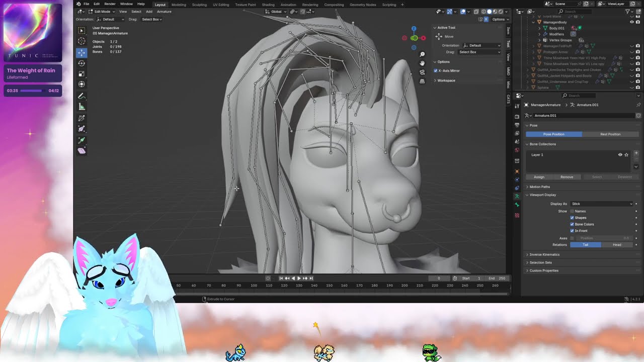Toggle the X-Axis Mirror checkbox
The height and width of the screenshot is (362, 644).
pyautogui.click(x=436, y=71)
